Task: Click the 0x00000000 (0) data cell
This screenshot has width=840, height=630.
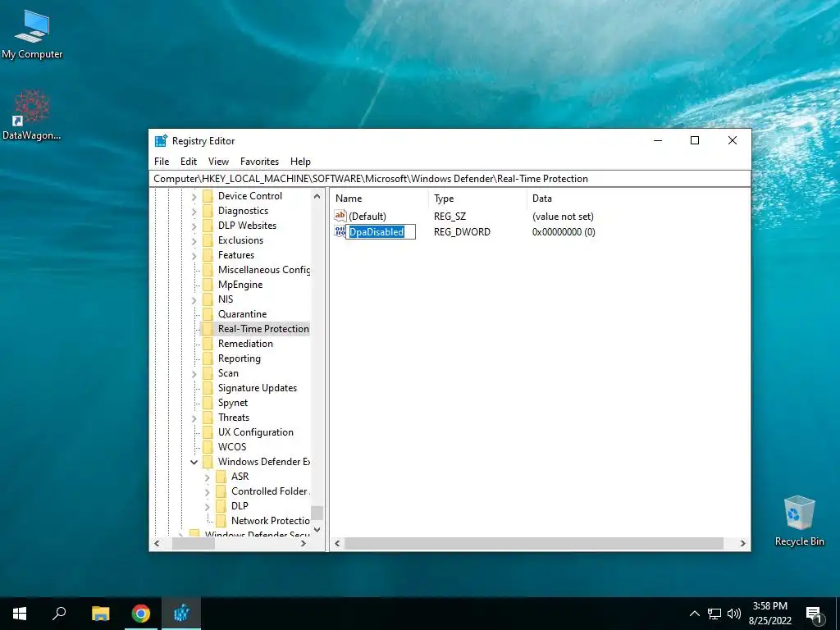Action: click(564, 232)
